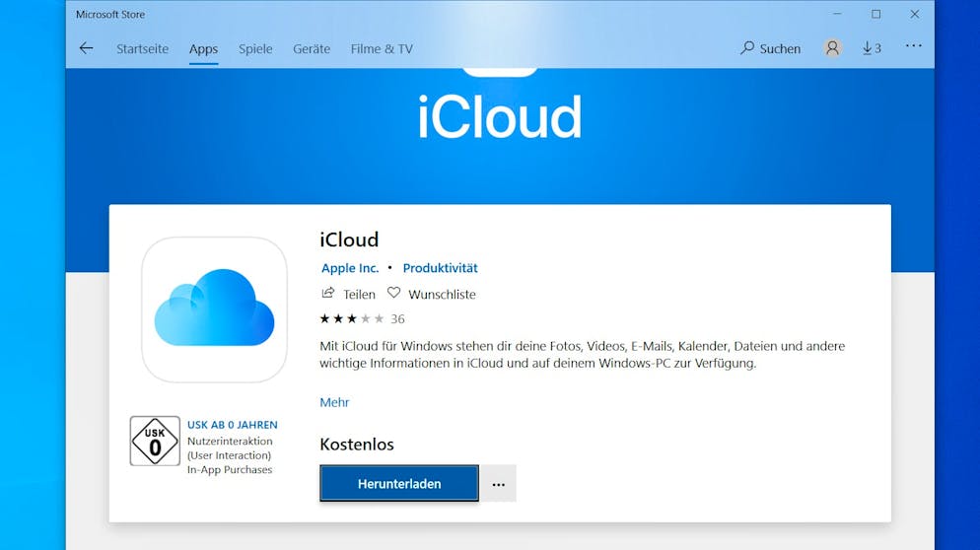Close the Microsoft Store window

[x=914, y=14]
